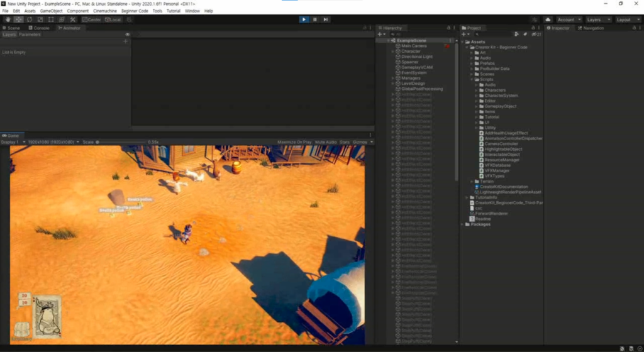Select GameplayVCAM in Hierarchy

(x=416, y=67)
